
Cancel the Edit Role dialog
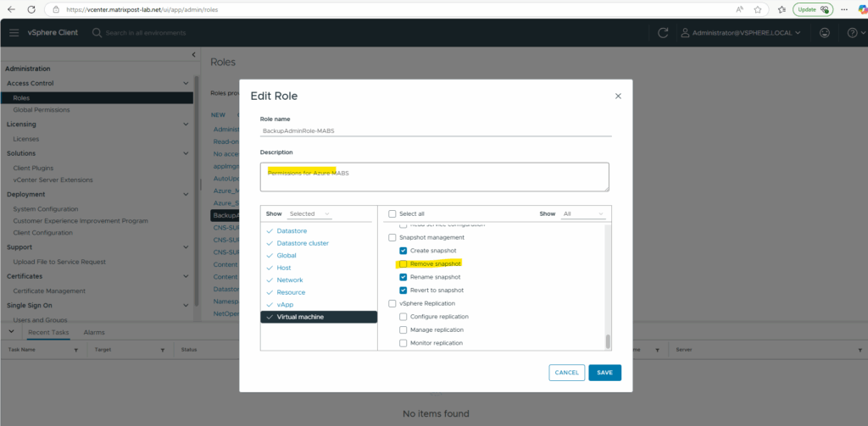point(567,373)
